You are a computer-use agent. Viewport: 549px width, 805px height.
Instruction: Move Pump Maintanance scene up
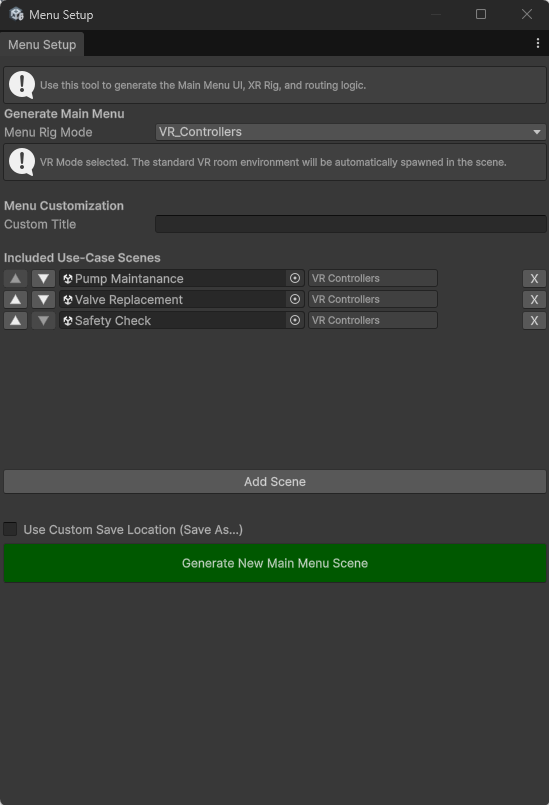(15, 278)
